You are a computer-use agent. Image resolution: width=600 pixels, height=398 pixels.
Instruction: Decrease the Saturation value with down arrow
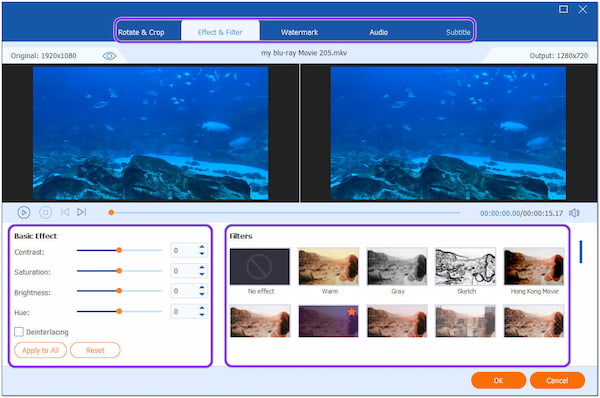[202, 274]
